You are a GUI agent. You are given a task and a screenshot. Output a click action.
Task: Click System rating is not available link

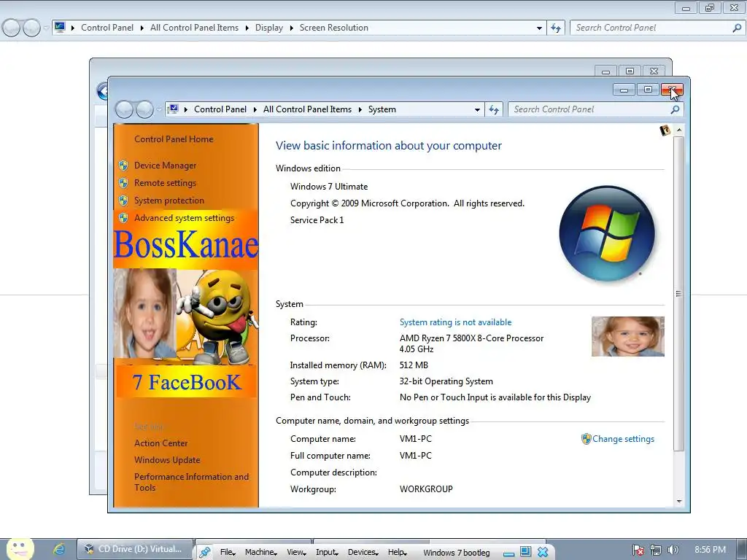(x=455, y=322)
